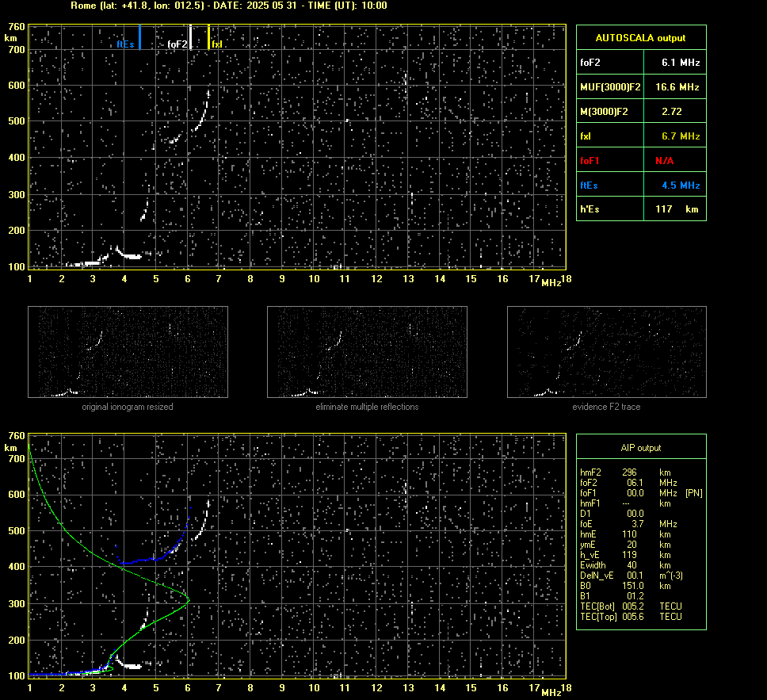This screenshot has height=700, width=767.
Task: Select the foF2 value 6.1 MHz
Action: coord(681,63)
